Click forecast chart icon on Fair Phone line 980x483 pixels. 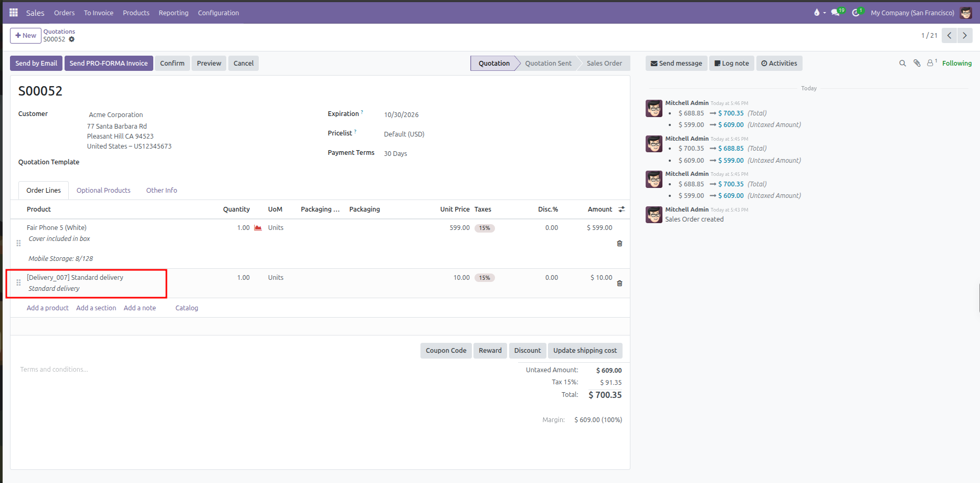pyautogui.click(x=258, y=228)
